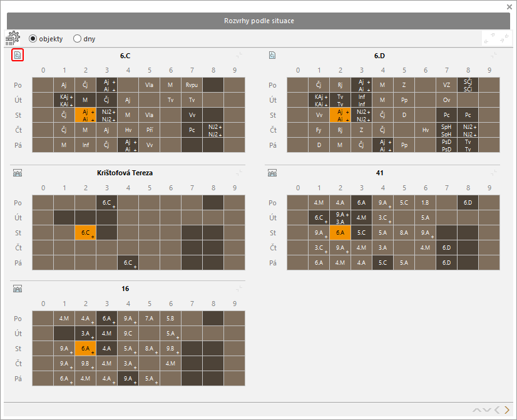
Task: Click the room icon beside heading 41
Action: coord(272,173)
